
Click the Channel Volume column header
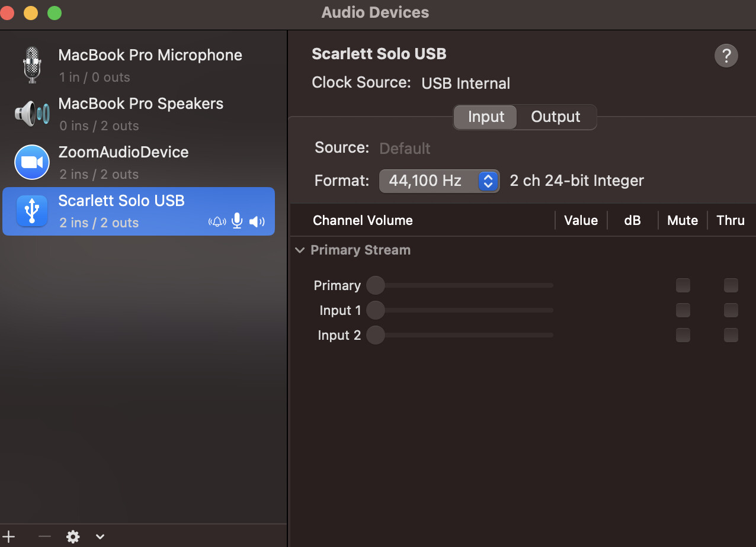(363, 220)
